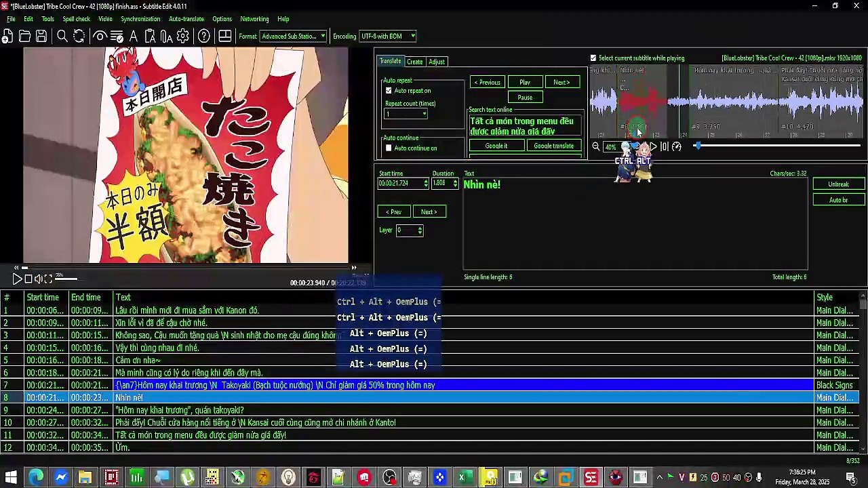Click the waveform playback speed gauge icon

(676, 146)
